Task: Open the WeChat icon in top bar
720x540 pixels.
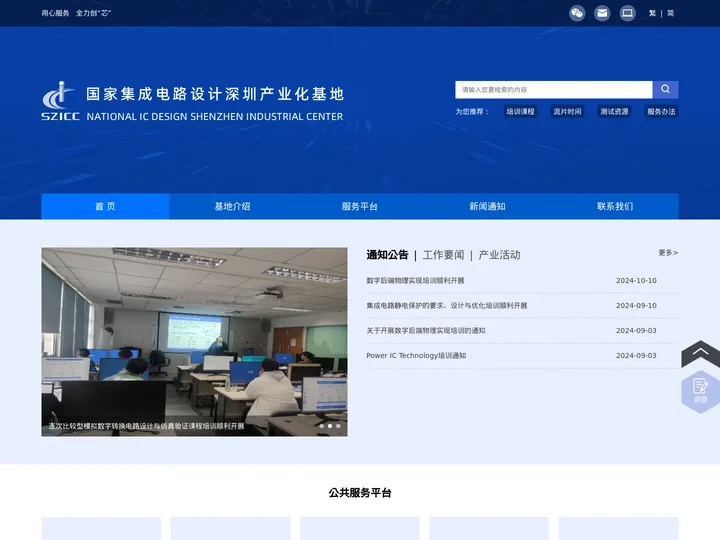Action: [x=577, y=13]
